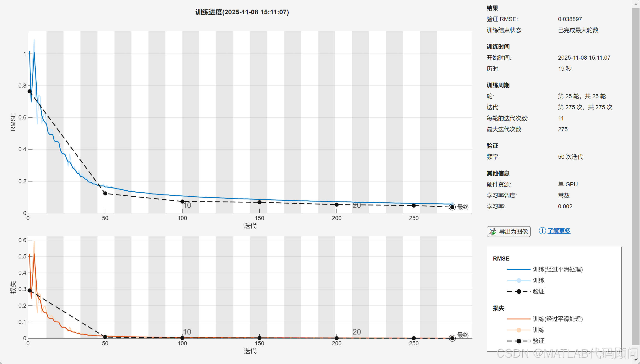
Task: Click the loss validation point at iteration 100
Action: click(x=182, y=338)
